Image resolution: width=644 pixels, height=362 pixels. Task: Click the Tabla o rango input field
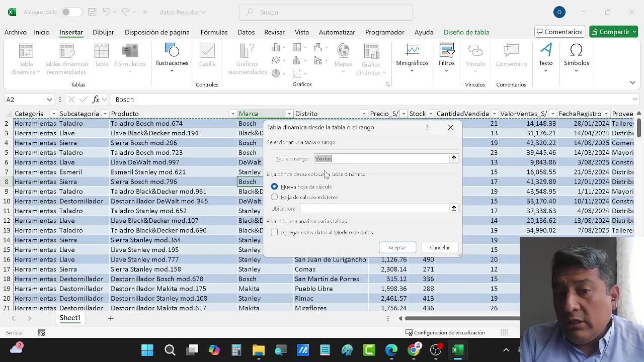coord(381,158)
